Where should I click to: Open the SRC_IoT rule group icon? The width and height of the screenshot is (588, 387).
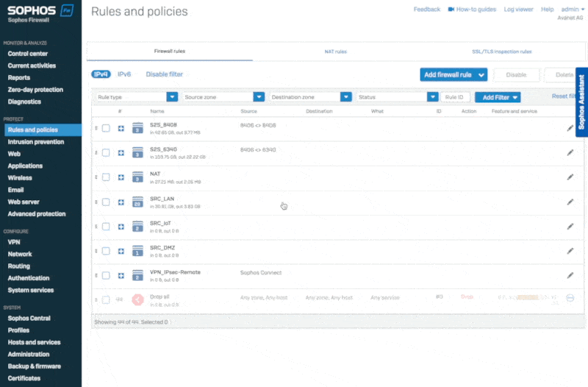tap(137, 227)
